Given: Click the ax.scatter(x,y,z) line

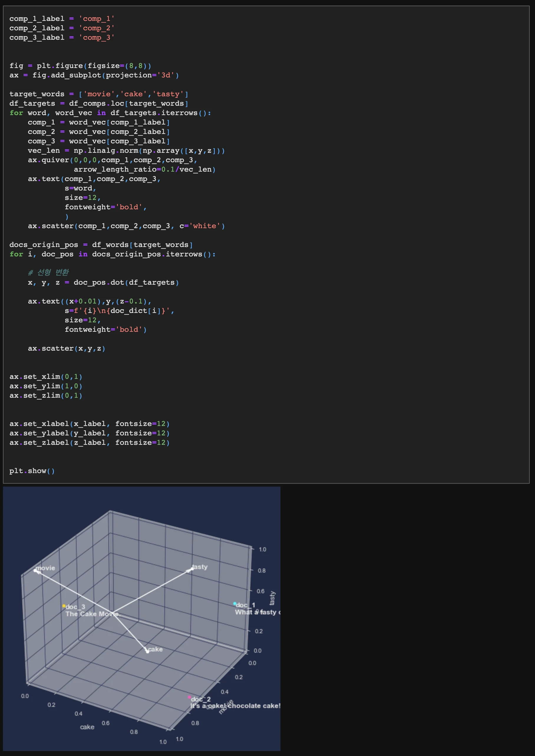Looking at the screenshot, I should pos(67,348).
